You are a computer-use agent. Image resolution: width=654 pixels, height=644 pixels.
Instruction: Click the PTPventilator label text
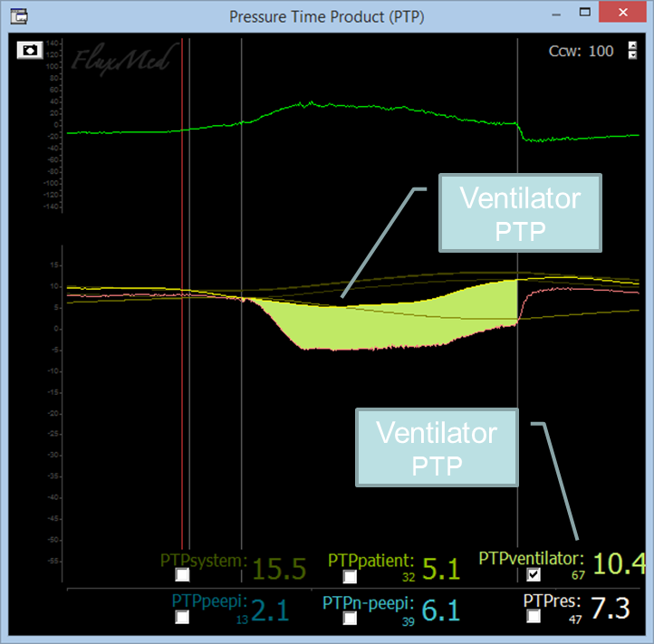coord(532,559)
